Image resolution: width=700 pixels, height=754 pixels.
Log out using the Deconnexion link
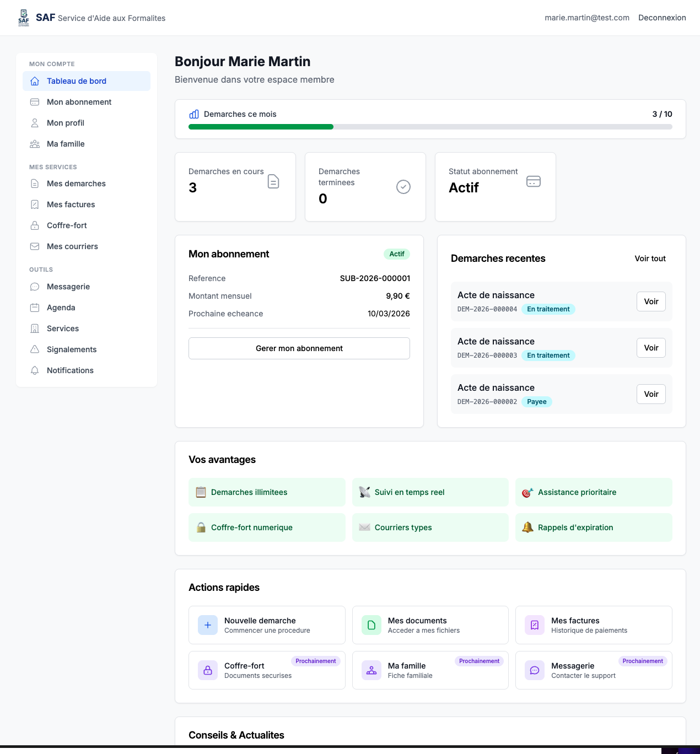coord(662,18)
